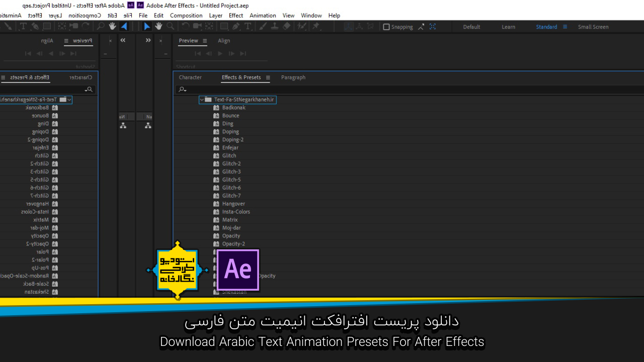644x362 pixels.
Task: Switch to the Align tab
Action: (224, 41)
